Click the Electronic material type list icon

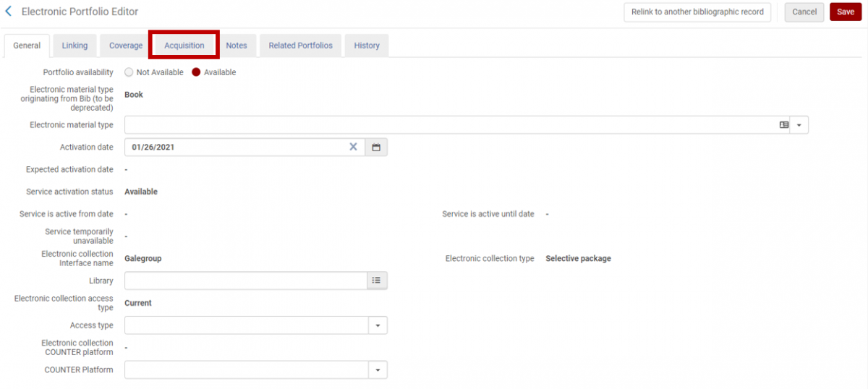click(x=783, y=125)
